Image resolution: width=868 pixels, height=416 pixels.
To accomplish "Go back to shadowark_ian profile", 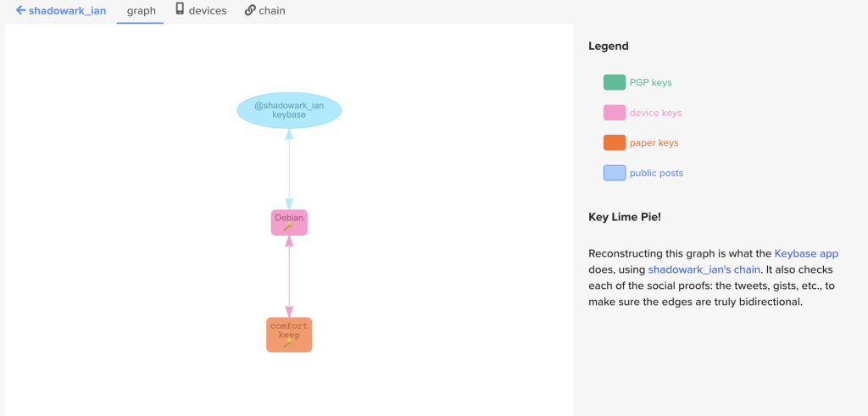I will point(67,11).
